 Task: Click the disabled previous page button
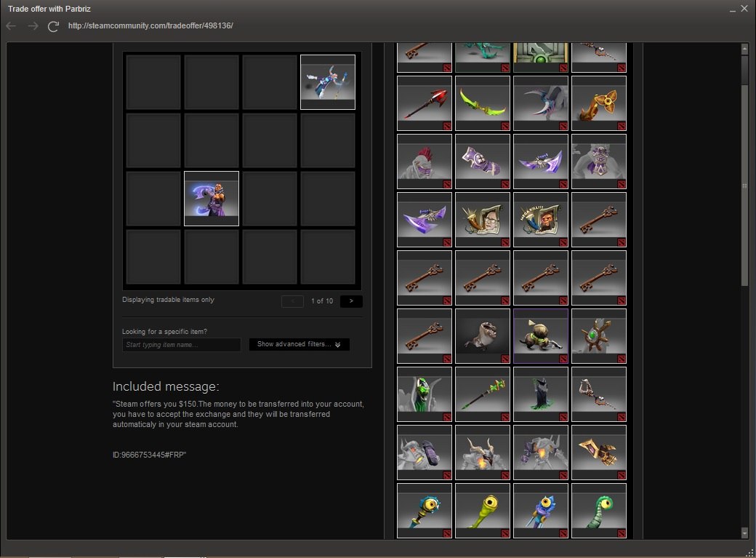point(292,301)
